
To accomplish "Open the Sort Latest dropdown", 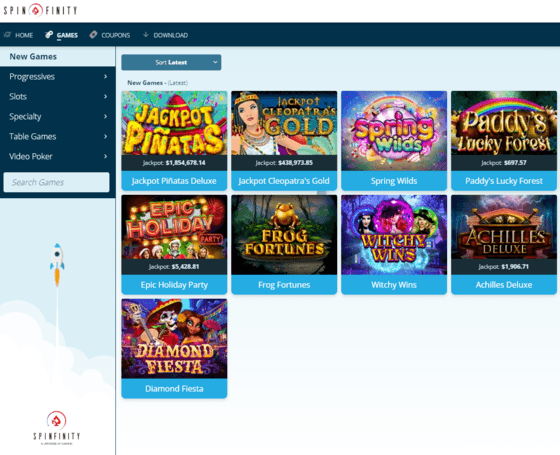I will coord(171,62).
